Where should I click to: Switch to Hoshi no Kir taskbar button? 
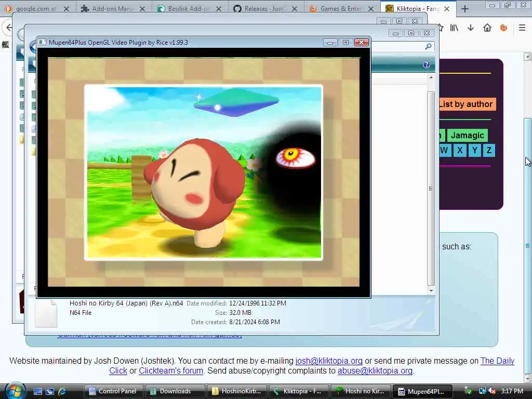pyautogui.click(x=360, y=391)
